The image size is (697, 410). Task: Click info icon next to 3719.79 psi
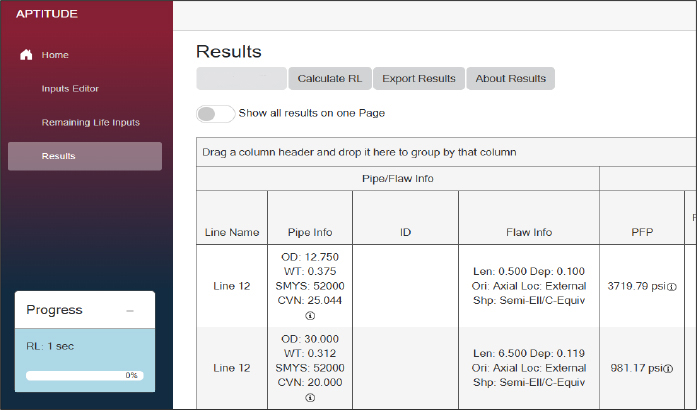[x=671, y=287]
